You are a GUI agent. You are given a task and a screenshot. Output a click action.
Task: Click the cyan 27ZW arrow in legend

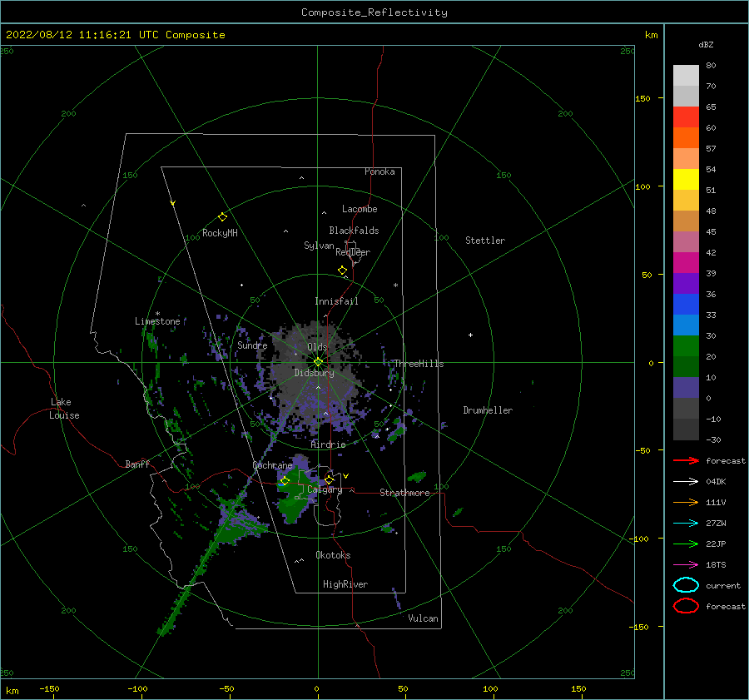686,524
